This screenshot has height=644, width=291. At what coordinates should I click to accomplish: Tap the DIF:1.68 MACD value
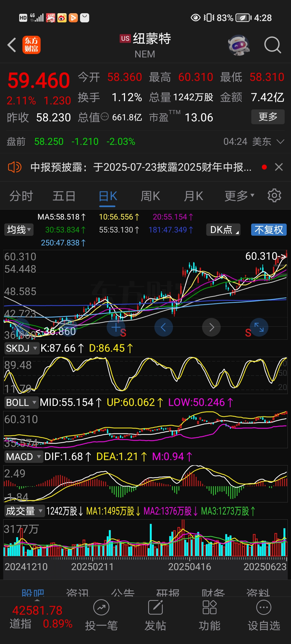click(x=68, y=457)
